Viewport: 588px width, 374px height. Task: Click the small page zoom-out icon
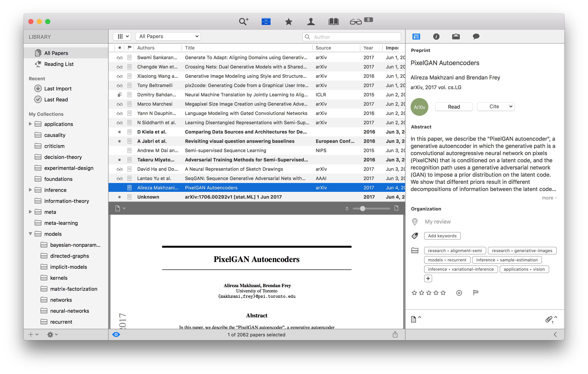click(x=347, y=208)
